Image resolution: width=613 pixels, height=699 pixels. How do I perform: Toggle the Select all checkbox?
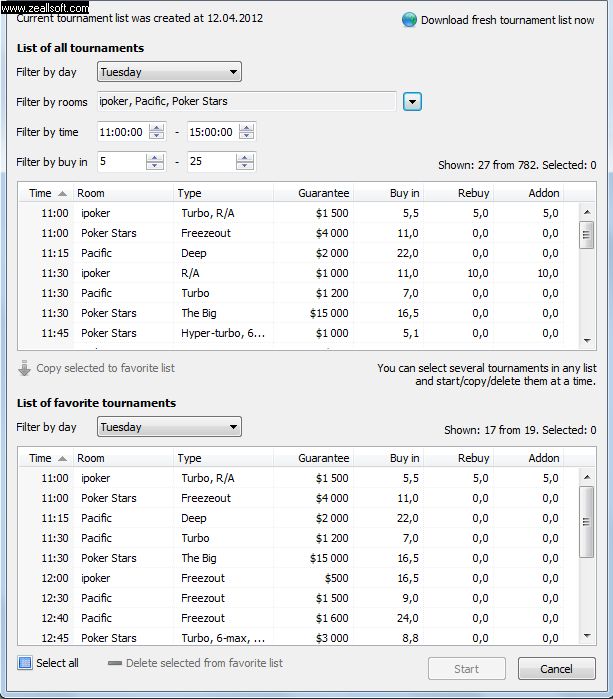point(25,663)
